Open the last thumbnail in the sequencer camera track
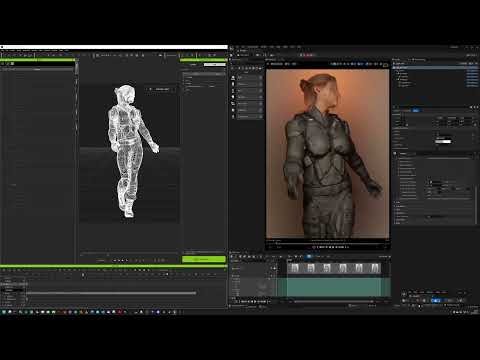The height and width of the screenshot is (360, 480). 375,268
